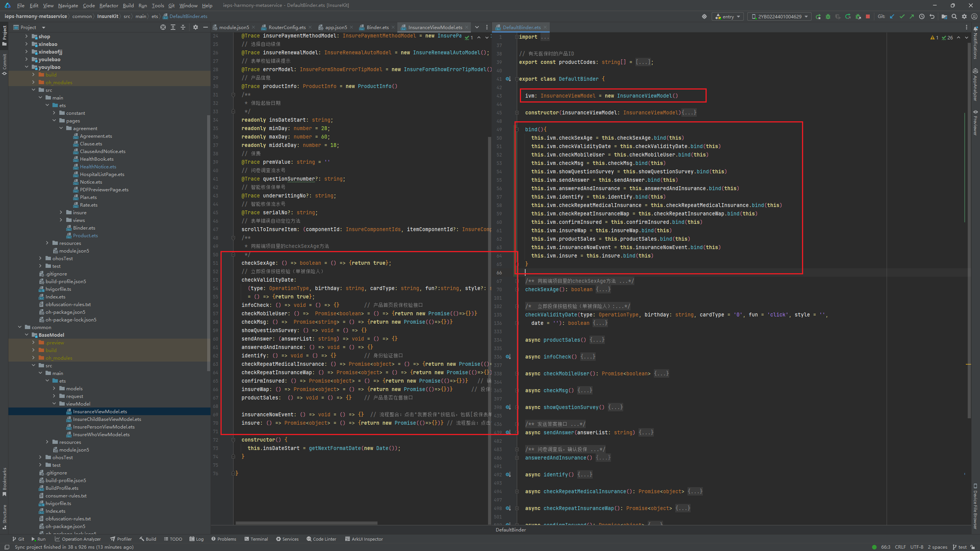This screenshot has width=980, height=551.
Task: Open the Terminal tool window
Action: tap(256, 539)
